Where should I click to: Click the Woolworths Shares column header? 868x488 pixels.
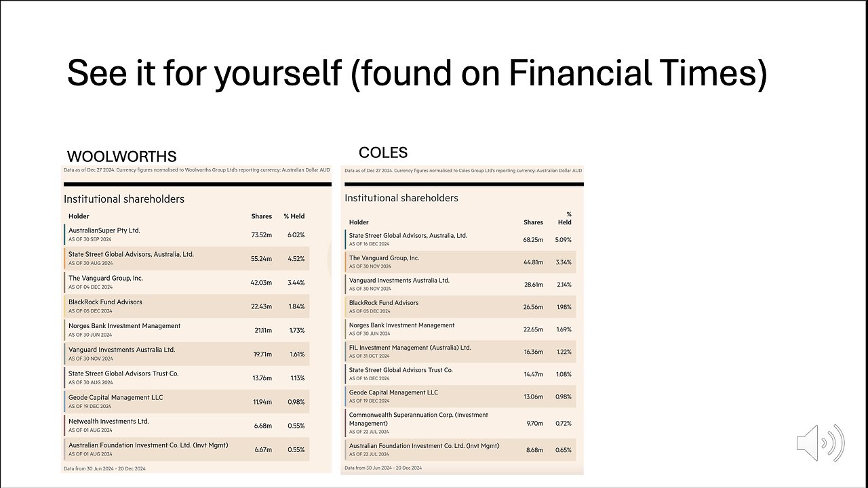click(x=261, y=216)
